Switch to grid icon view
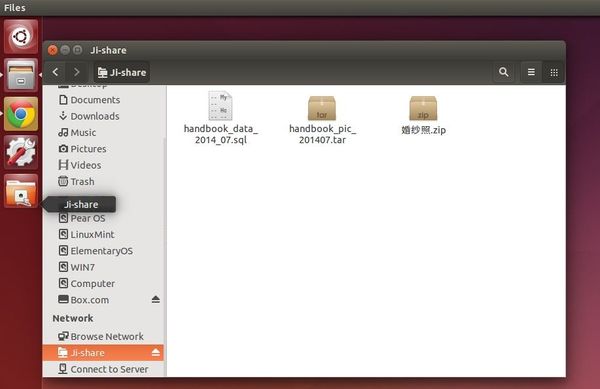The image size is (600, 389). click(x=554, y=72)
